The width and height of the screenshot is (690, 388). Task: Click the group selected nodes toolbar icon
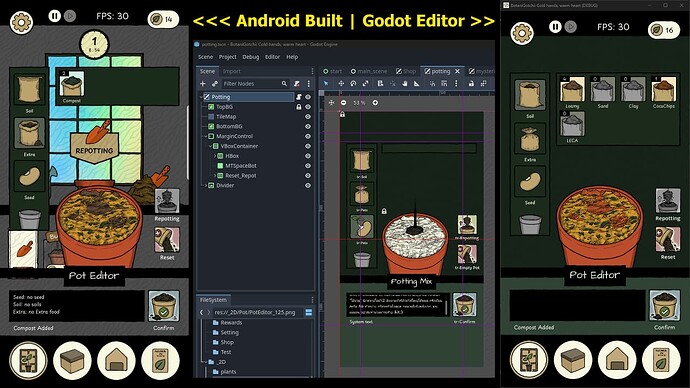pyautogui.click(x=484, y=83)
